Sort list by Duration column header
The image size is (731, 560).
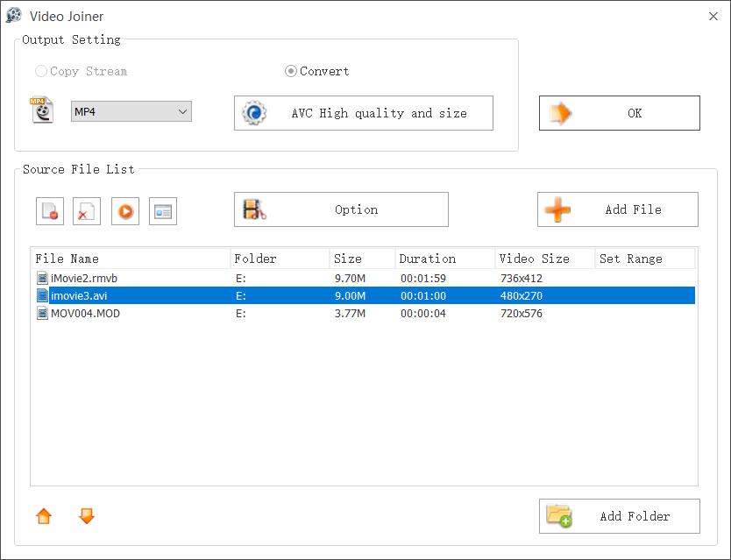click(x=444, y=259)
